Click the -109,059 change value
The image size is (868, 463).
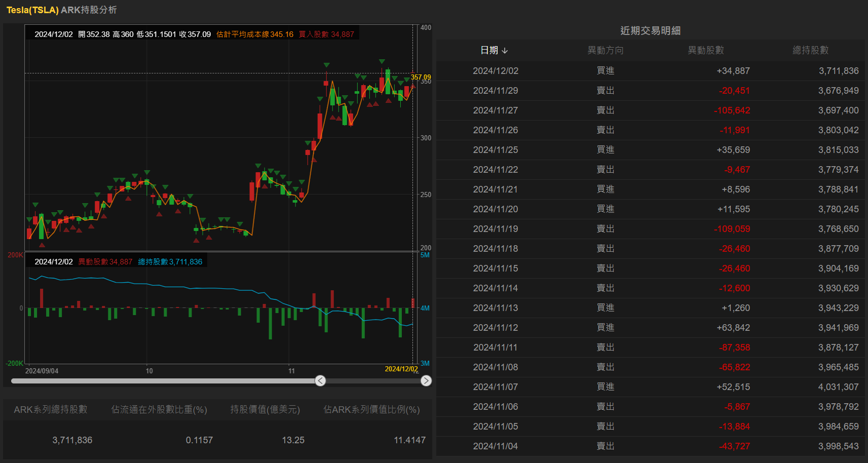tap(732, 229)
